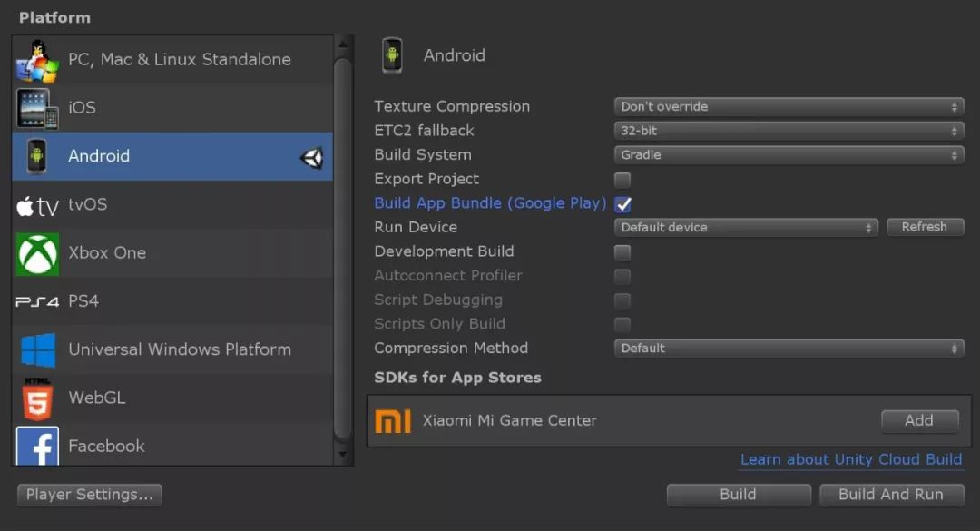Select PC, Mac & Linux Standalone platform

click(x=172, y=60)
